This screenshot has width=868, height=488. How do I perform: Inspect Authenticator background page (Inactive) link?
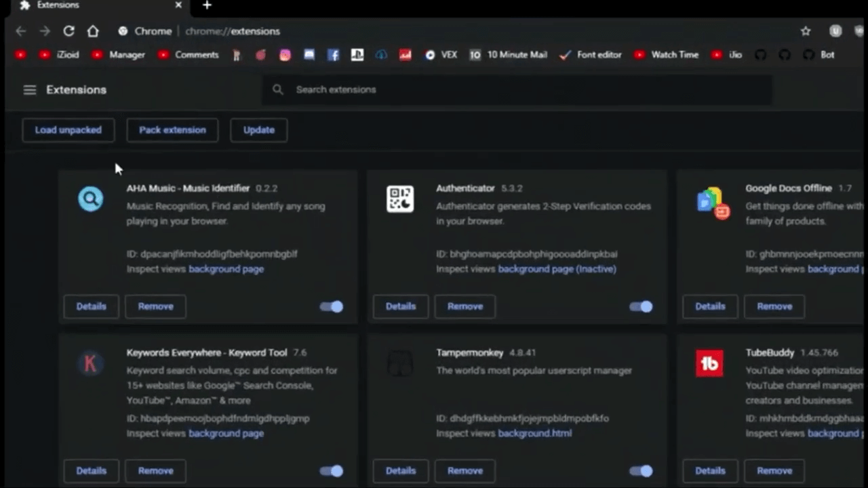tap(557, 269)
